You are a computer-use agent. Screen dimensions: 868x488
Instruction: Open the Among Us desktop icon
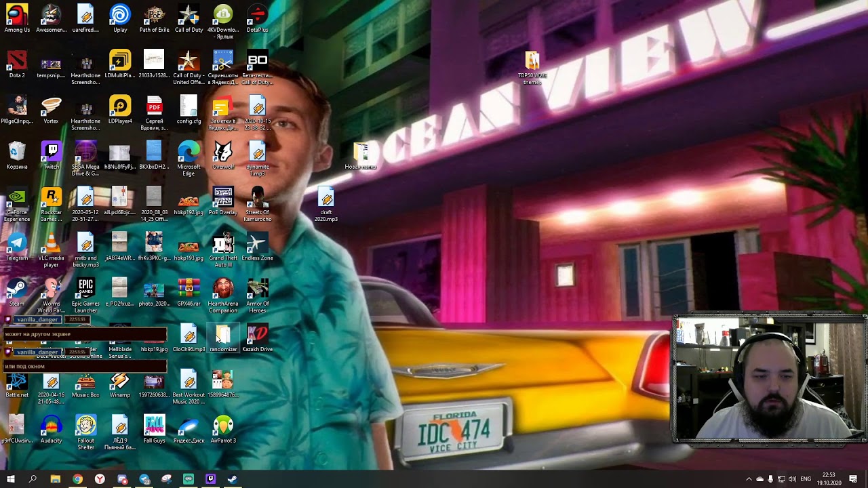click(x=17, y=19)
